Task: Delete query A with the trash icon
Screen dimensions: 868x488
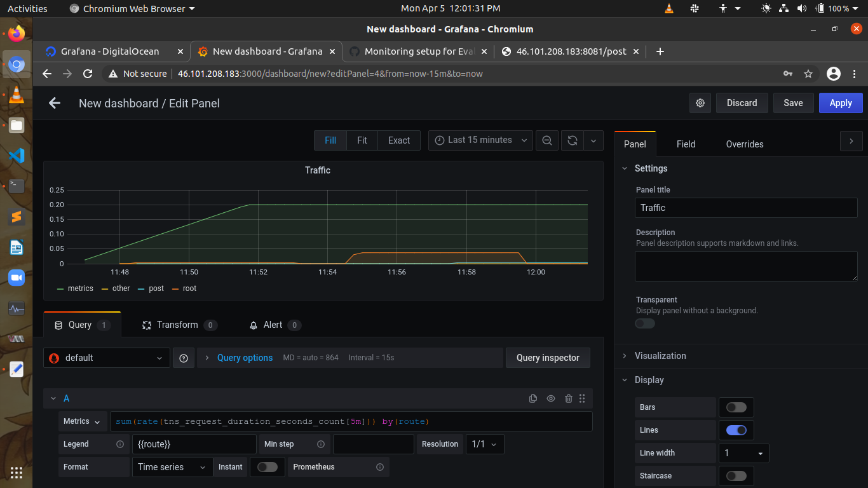Action: [x=568, y=398]
